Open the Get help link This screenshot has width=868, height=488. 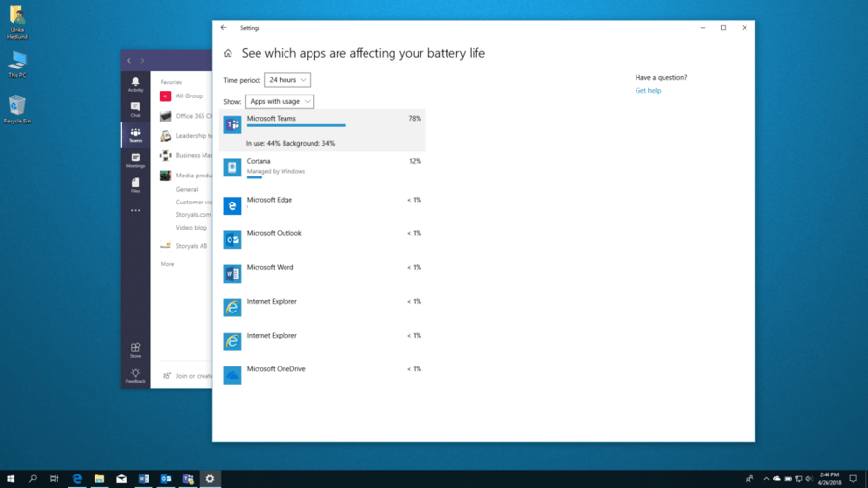[648, 91]
